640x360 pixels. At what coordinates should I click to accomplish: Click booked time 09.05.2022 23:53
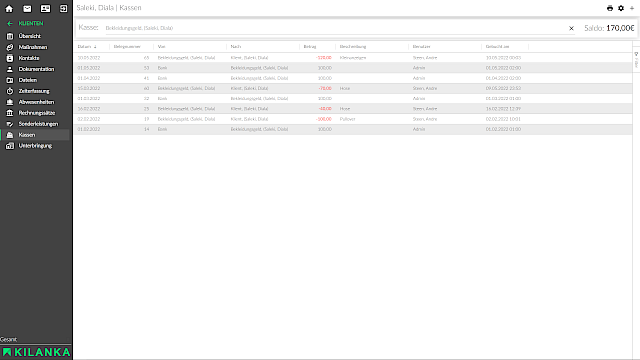(x=503, y=88)
